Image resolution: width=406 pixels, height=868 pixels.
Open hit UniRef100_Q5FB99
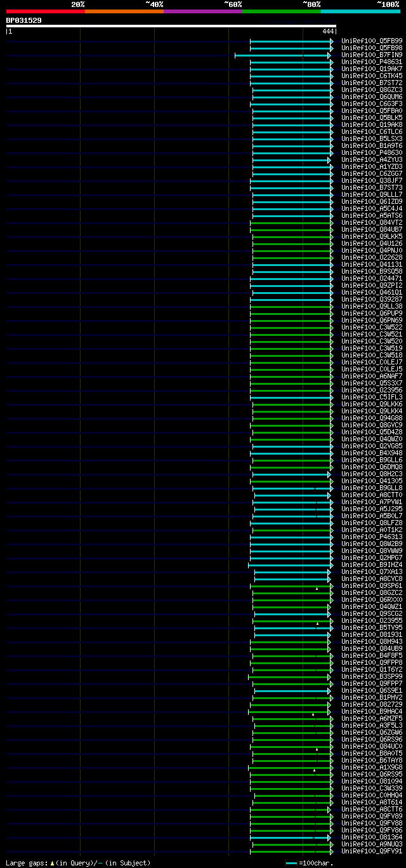coord(372,41)
